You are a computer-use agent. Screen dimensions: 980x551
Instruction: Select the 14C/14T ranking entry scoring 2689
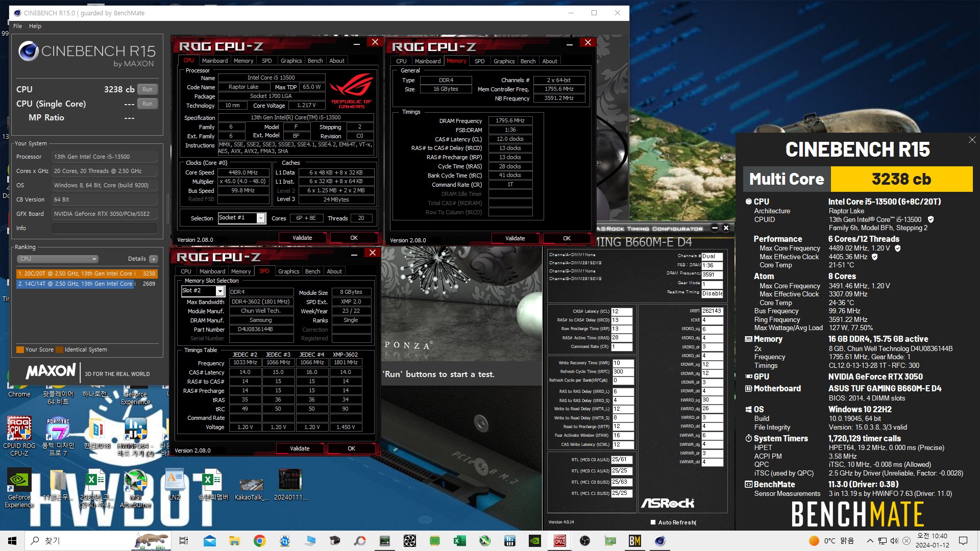[87, 284]
